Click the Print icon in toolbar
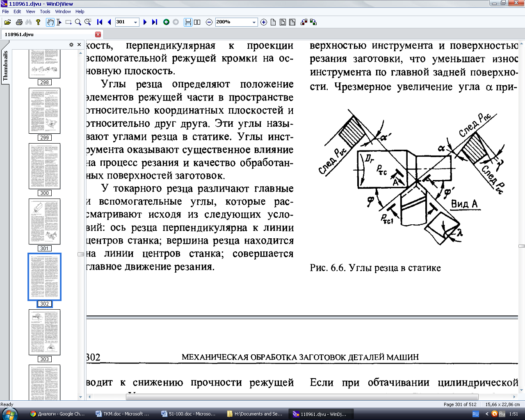 pos(19,22)
